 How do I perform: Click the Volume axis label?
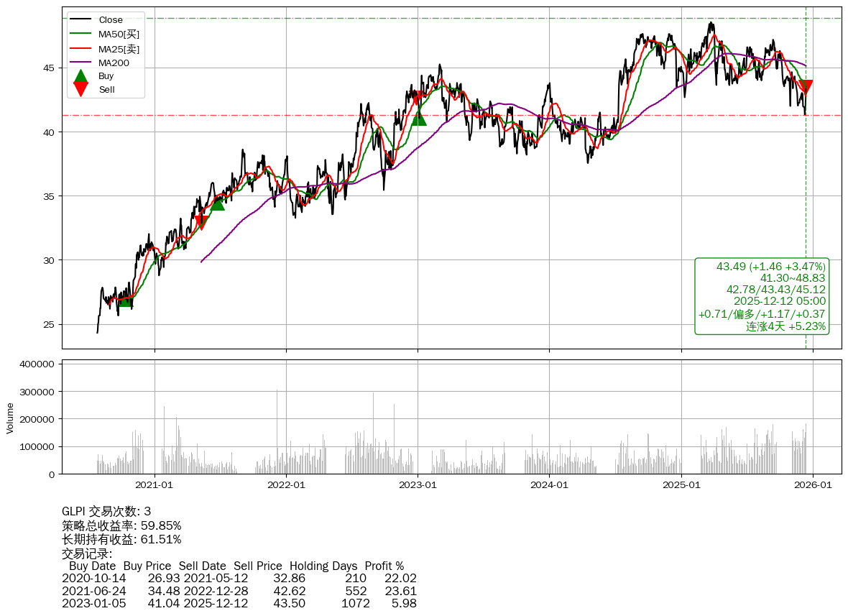10,418
